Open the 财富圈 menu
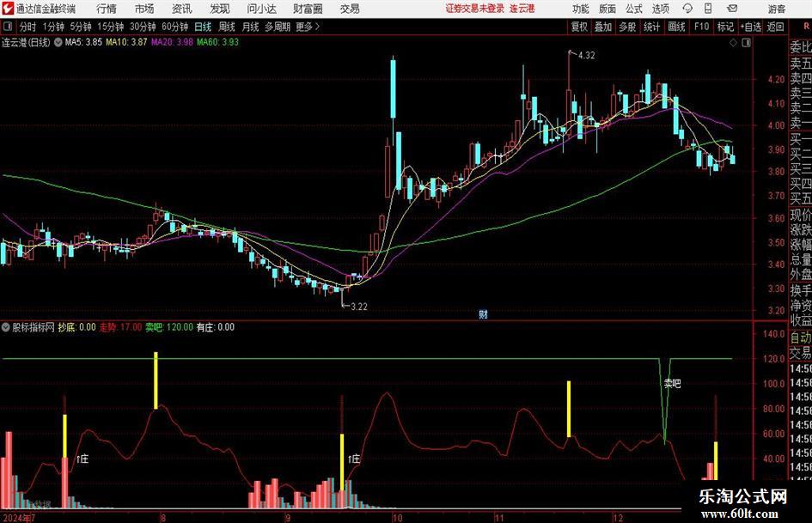Image resolution: width=812 pixels, height=523 pixels. (x=308, y=9)
